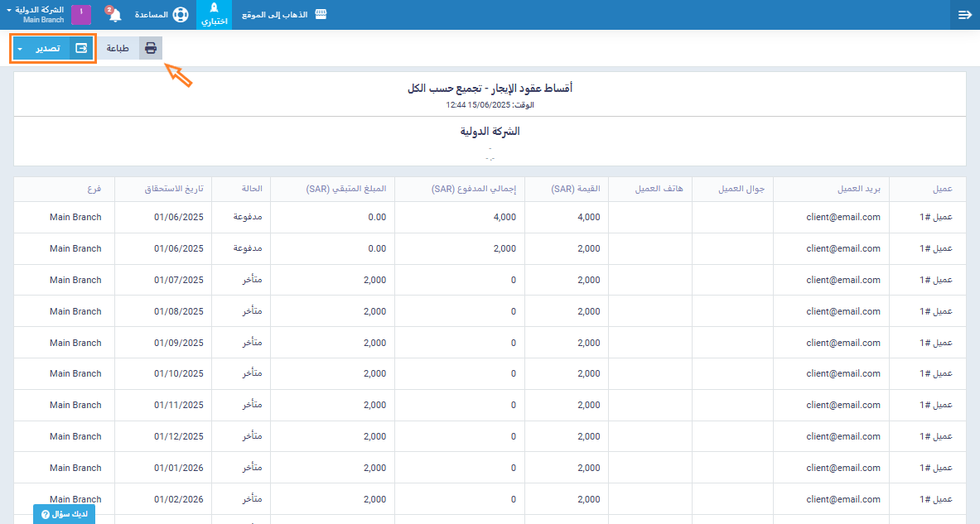
Task: Toggle sidebar menu with arrow icon
Action: [x=964, y=15]
